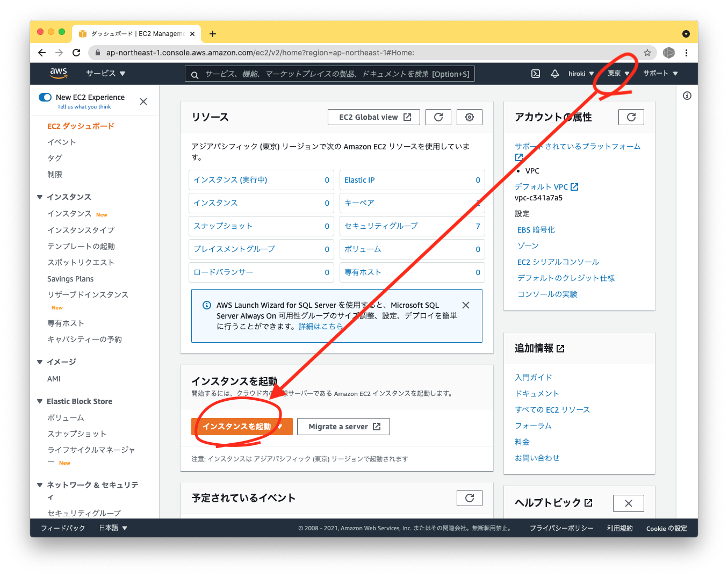The height and width of the screenshot is (577, 728).
Task: Open the Elastic IP resource tile
Action: [412, 180]
